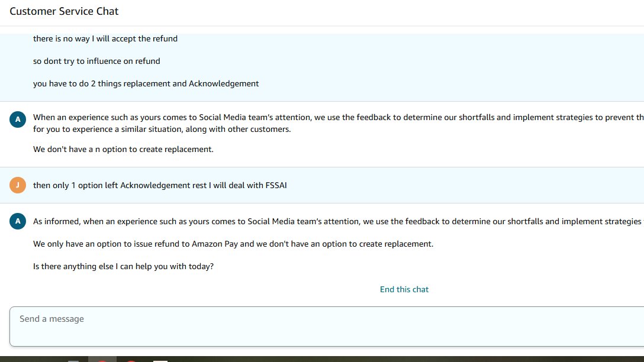Select message 'Is there anything else I can help you with today?'
The image size is (644, 362).
click(123, 266)
